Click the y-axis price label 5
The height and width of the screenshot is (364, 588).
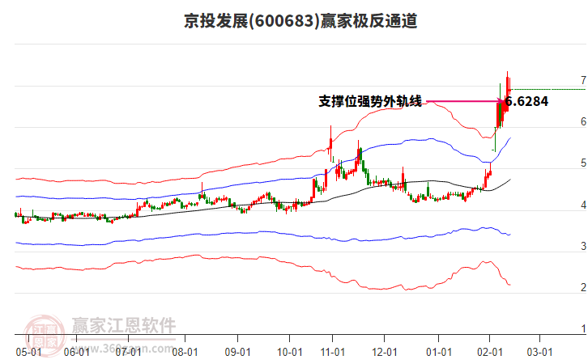pos(583,163)
